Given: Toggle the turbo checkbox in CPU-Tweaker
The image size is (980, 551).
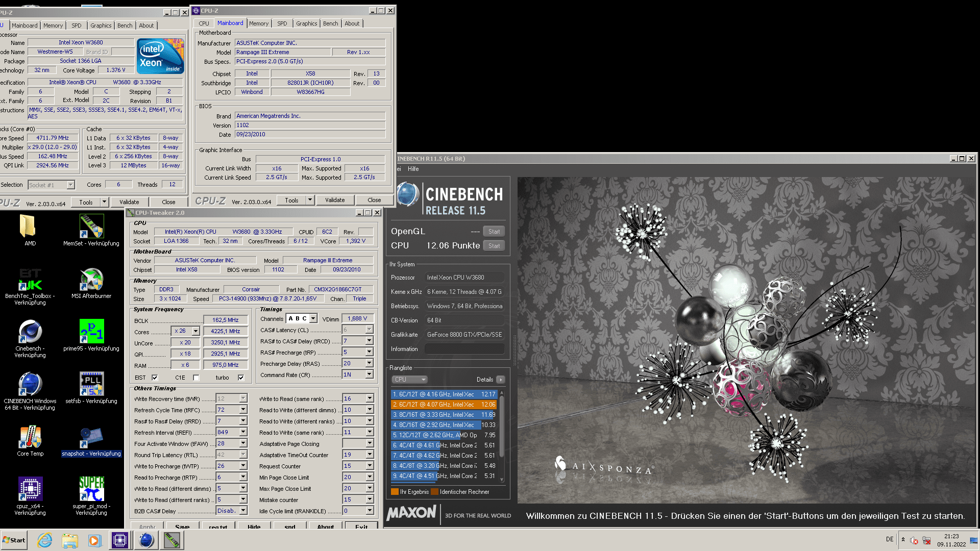Looking at the screenshot, I should (x=241, y=378).
